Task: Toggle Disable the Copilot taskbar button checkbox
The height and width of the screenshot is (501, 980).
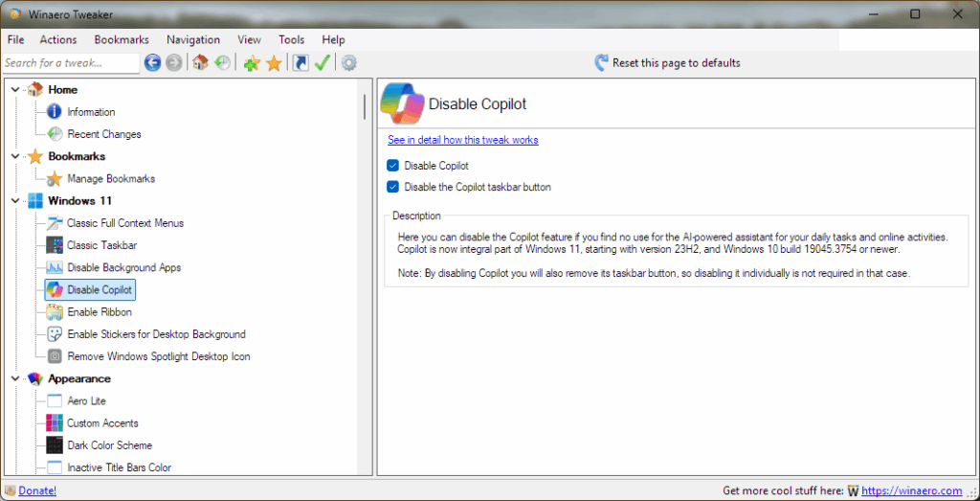Action: point(392,187)
